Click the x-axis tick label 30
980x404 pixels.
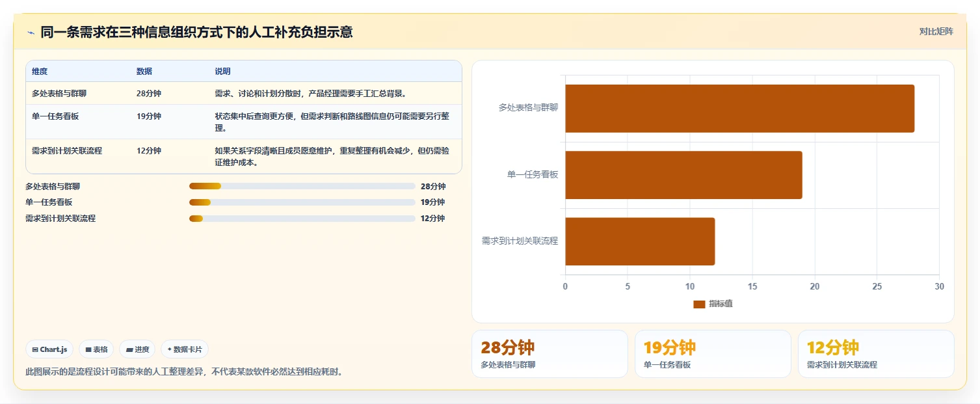point(939,287)
